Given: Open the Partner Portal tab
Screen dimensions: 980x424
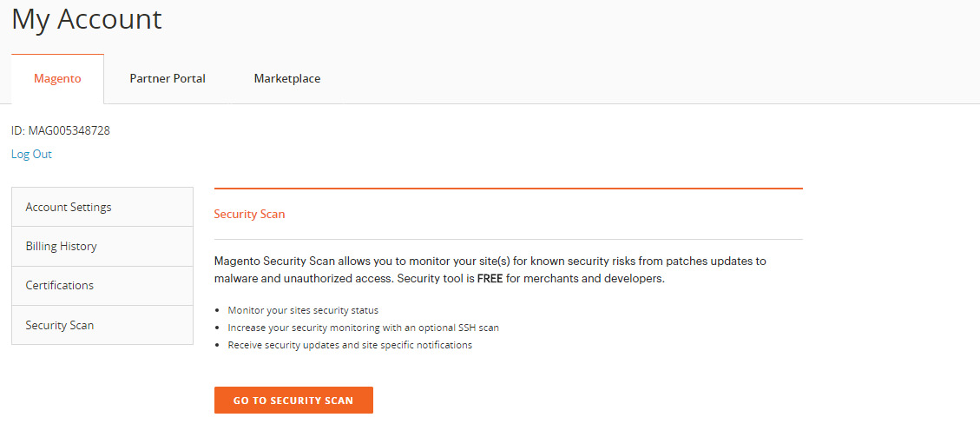Looking at the screenshot, I should (168, 79).
